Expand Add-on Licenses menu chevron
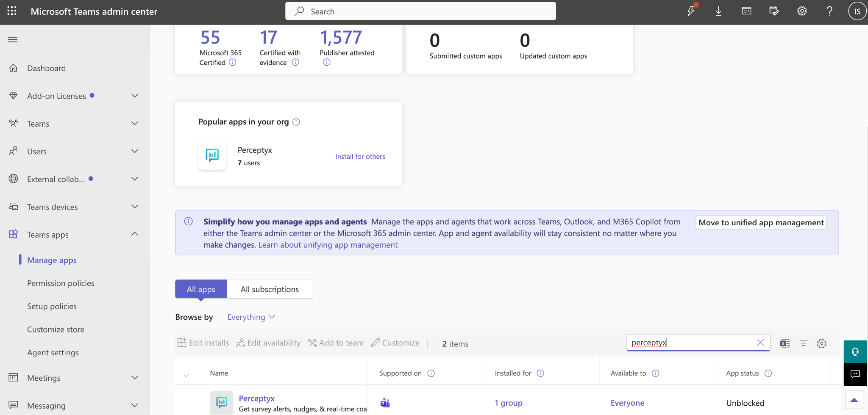 coord(135,96)
